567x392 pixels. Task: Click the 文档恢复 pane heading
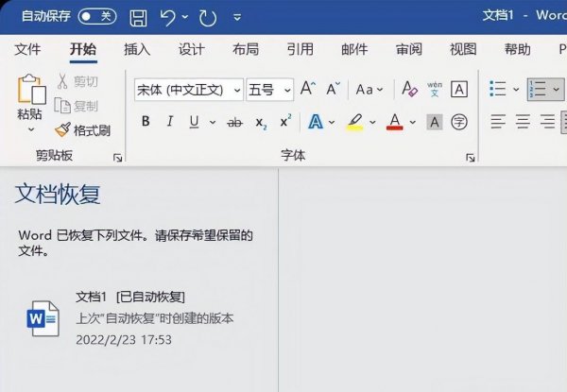pyautogui.click(x=58, y=194)
